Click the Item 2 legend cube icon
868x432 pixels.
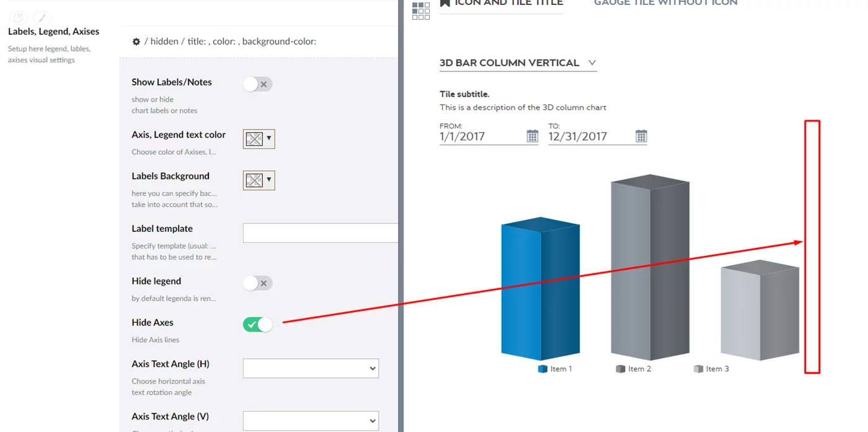[x=620, y=369]
